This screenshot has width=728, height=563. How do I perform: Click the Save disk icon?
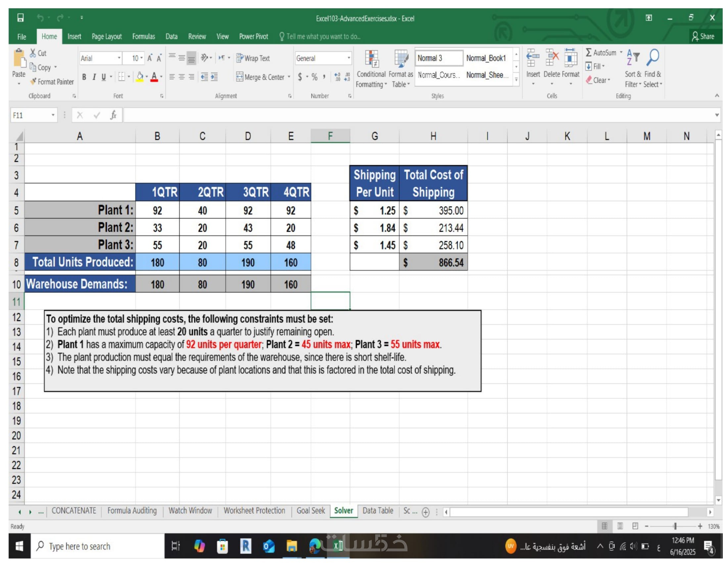point(20,18)
